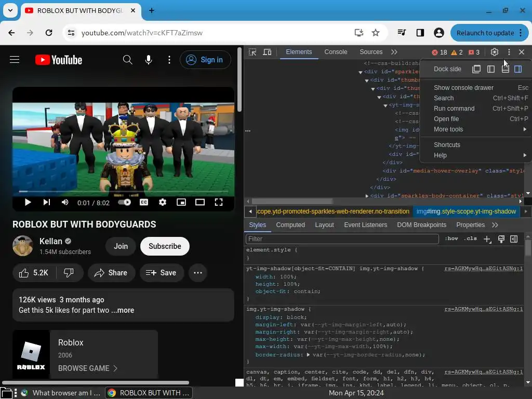Toggle the autoplay switch in player
This screenshot has height=399, width=532.
(125, 203)
